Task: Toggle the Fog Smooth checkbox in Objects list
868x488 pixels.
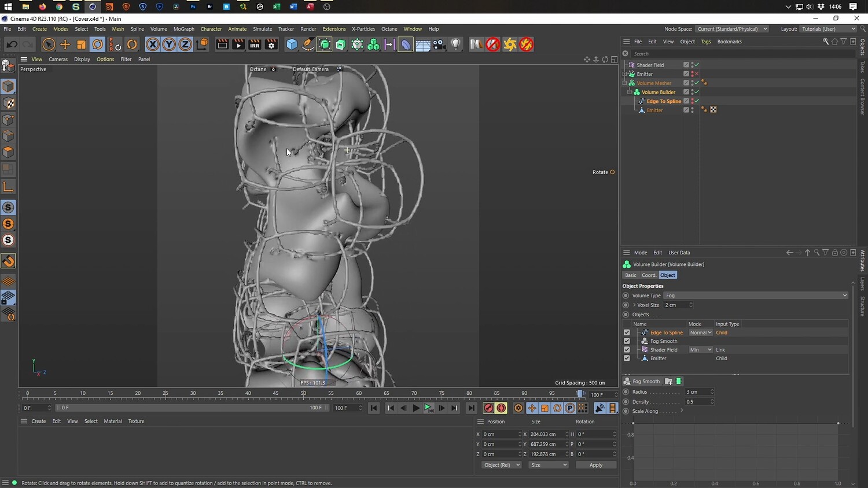Action: [627, 341]
